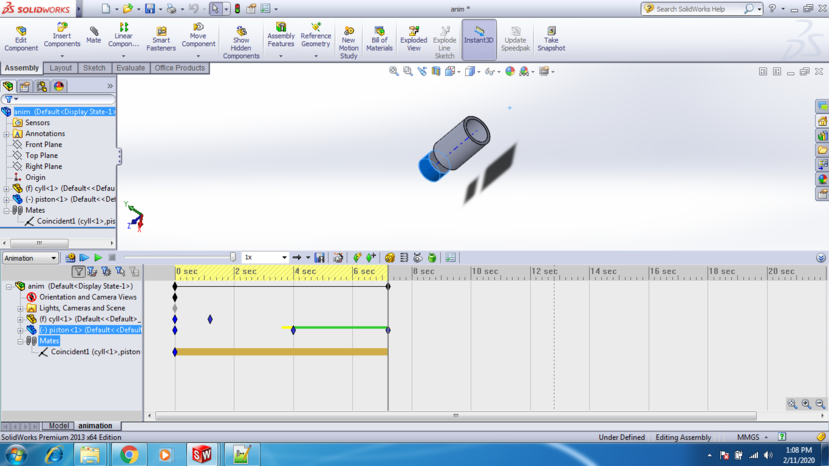This screenshot has height=466, width=829.
Task: Click the Section View icon
Action: point(436,71)
